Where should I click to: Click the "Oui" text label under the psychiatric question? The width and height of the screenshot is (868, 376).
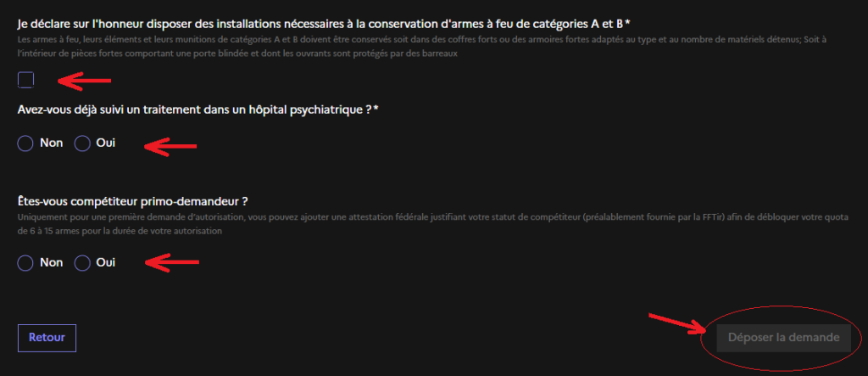[106, 143]
